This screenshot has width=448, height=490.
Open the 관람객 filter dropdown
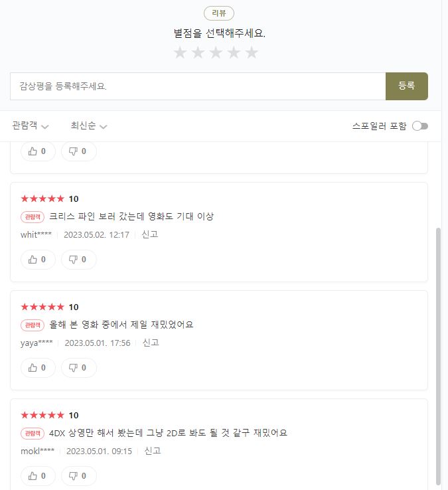tap(31, 126)
